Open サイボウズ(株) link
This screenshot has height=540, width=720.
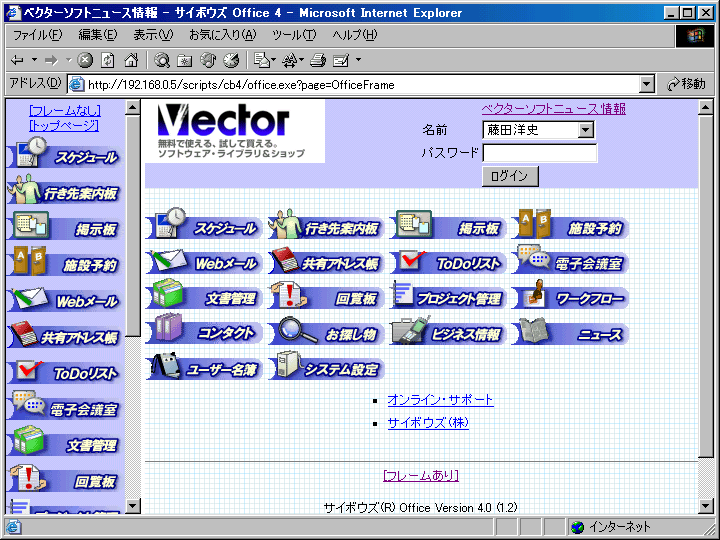(428, 423)
